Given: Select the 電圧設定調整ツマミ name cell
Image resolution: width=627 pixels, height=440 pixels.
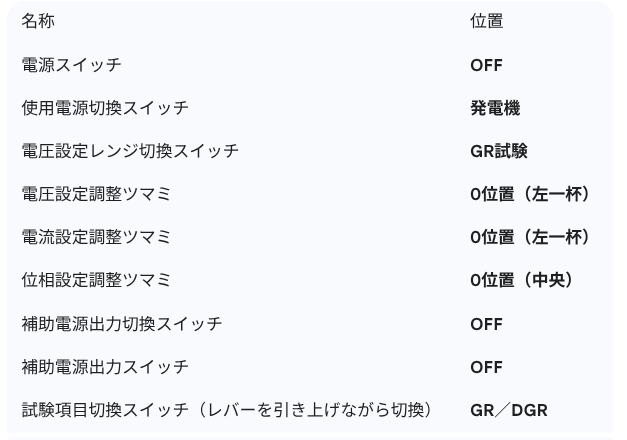Looking at the screenshot, I should 96,194.
